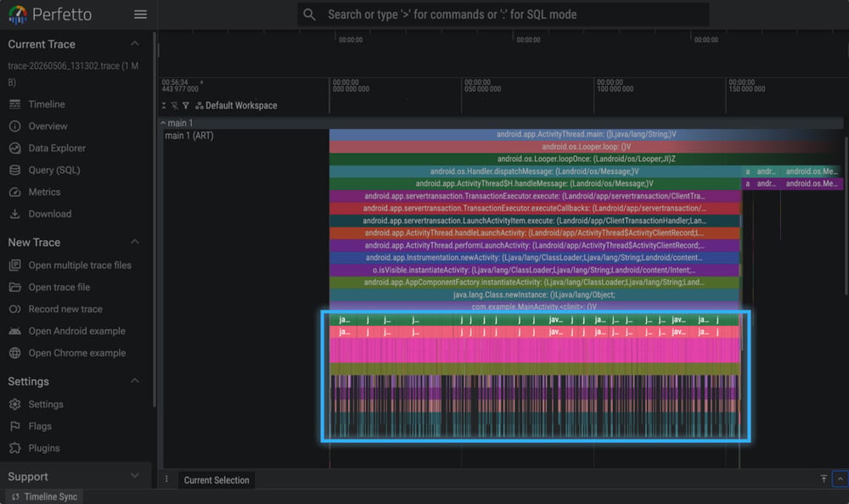Collapse the New Trace section
The width and height of the screenshot is (849, 504).
tap(135, 242)
